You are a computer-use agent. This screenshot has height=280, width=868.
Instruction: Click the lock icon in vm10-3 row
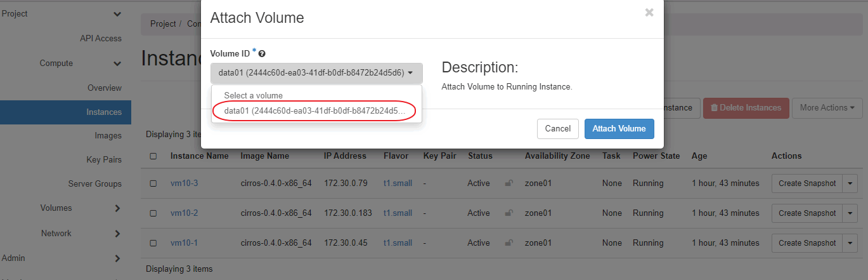point(508,183)
